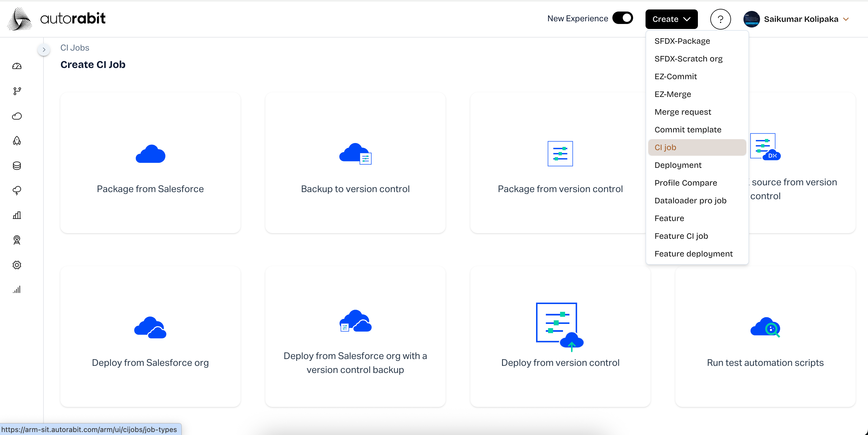Image resolution: width=868 pixels, height=435 pixels.
Task: Choose Merge request from the Create menu
Action: tap(683, 112)
